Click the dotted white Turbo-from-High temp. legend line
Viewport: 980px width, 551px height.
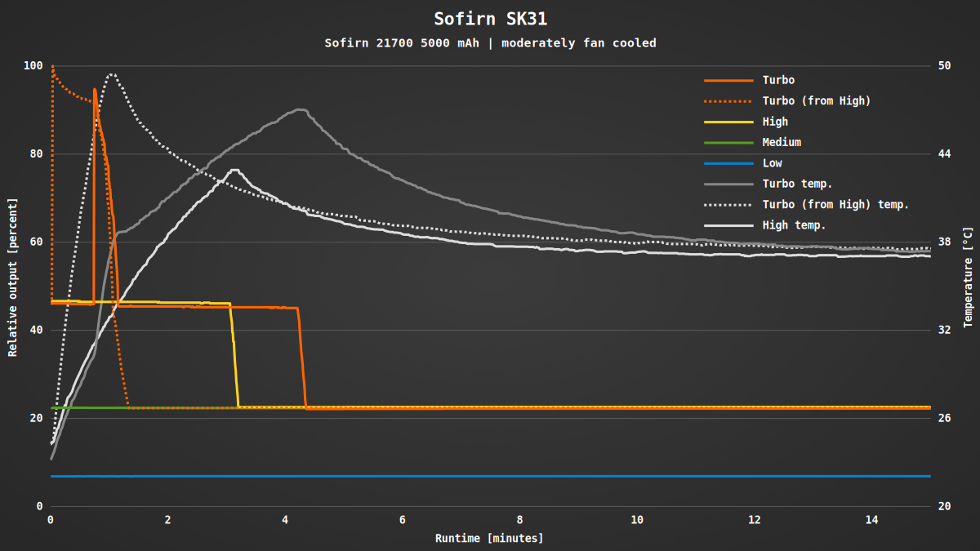coord(728,204)
